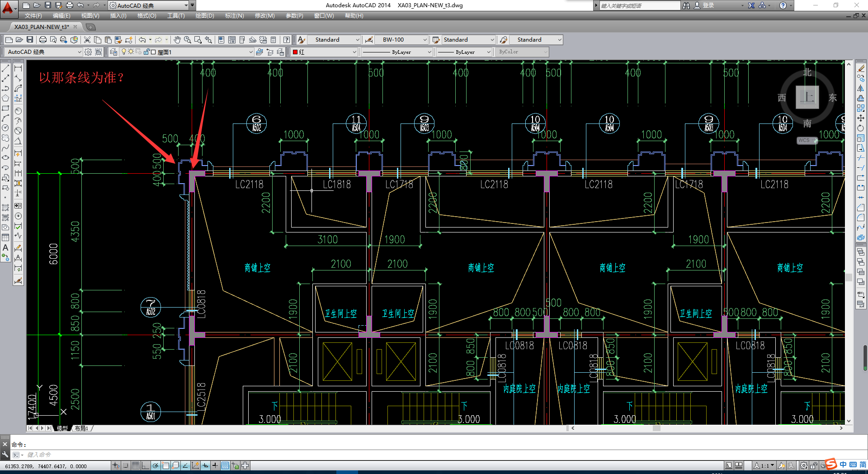Screen dimensions: 868x474
Task: Open the 格式(O) menu
Action: click(147, 16)
